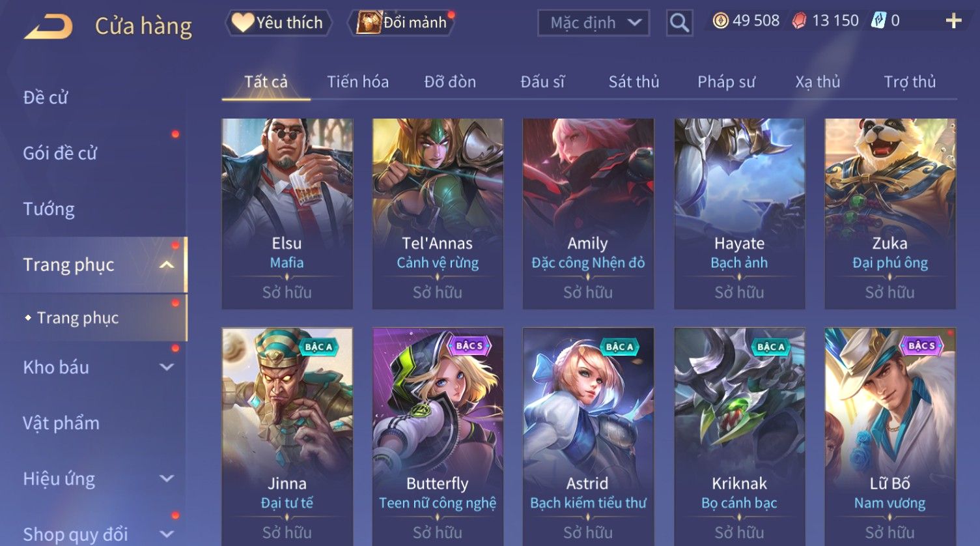Viewport: 980px width, 546px height.
Task: Expand the Kho báu sidebar section
Action: [x=167, y=367]
